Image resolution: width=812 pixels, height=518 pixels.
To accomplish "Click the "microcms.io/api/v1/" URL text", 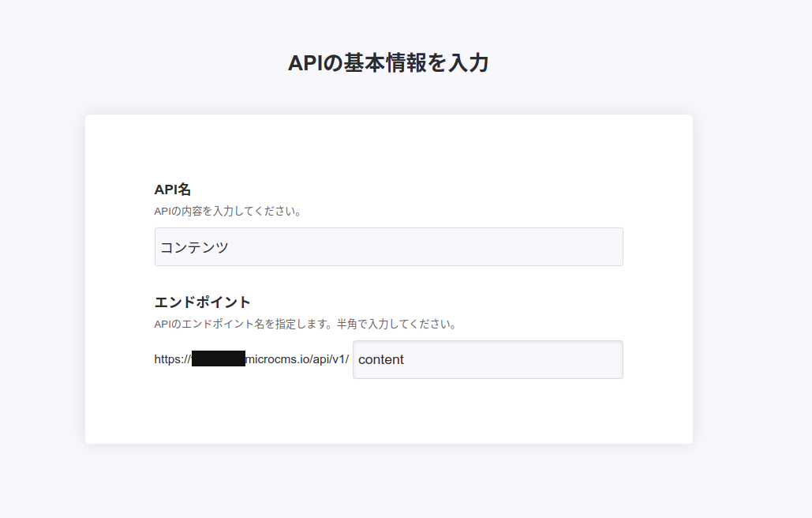I will tap(297, 359).
